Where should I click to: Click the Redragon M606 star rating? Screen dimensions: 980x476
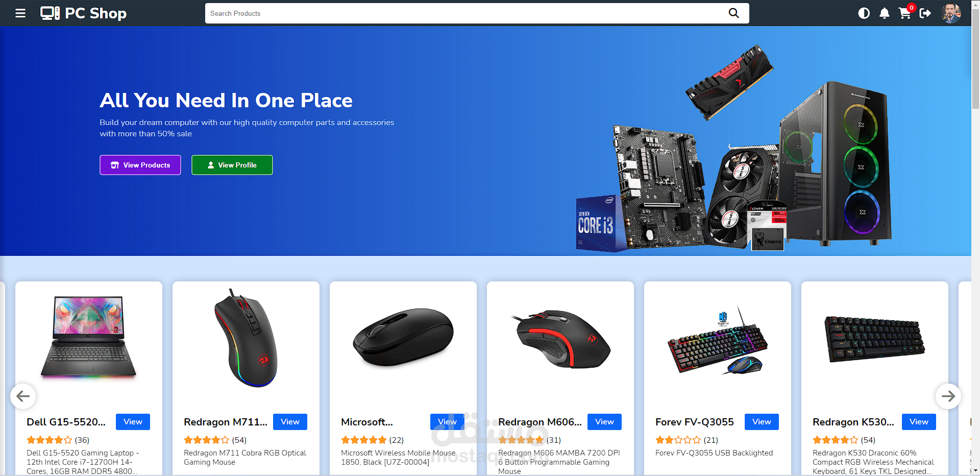[x=521, y=440]
